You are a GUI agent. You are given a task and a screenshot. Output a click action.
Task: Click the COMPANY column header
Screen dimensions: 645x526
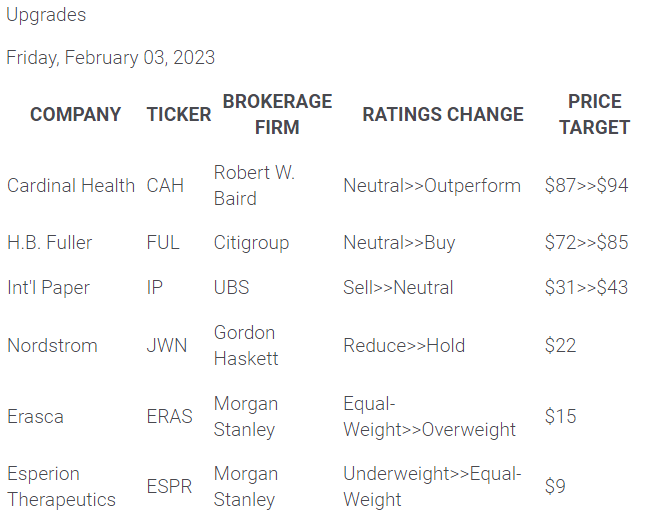pyautogui.click(x=75, y=114)
